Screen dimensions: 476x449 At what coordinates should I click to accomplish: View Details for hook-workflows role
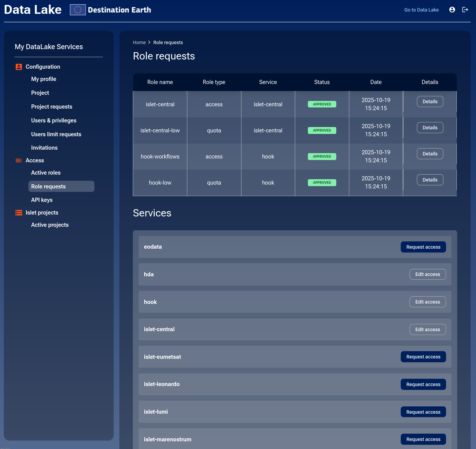(430, 154)
